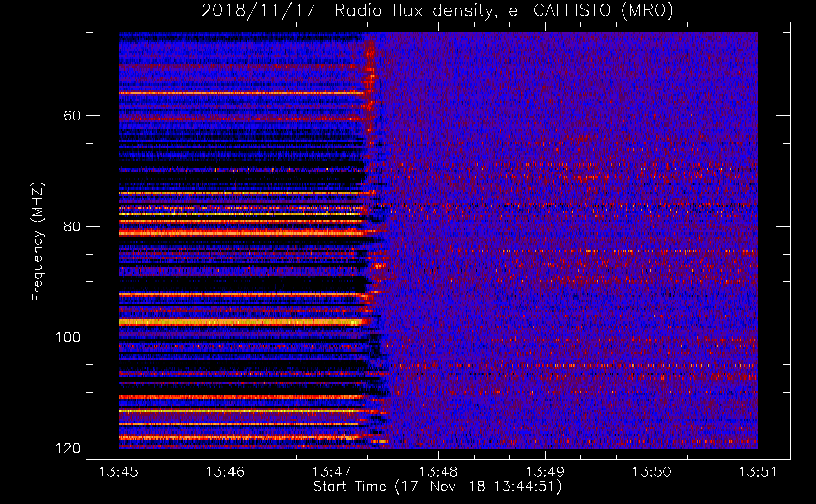Click the 13:45 time tick label
The image size is (816, 504).
click(x=119, y=472)
